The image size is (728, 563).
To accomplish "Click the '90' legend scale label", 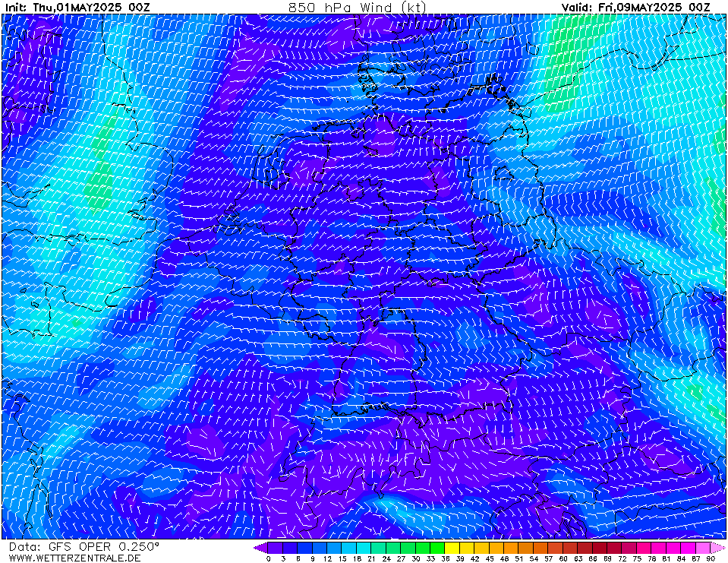I will [x=711, y=558].
